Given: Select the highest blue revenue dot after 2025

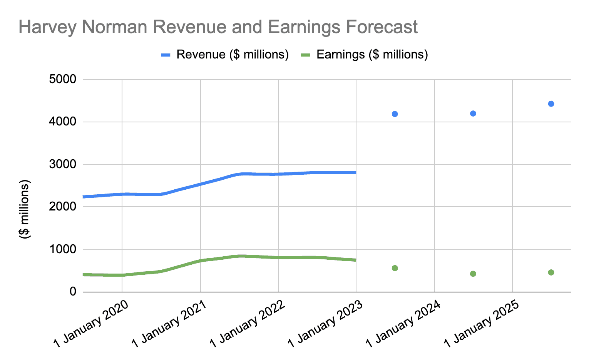Looking at the screenshot, I should (551, 104).
